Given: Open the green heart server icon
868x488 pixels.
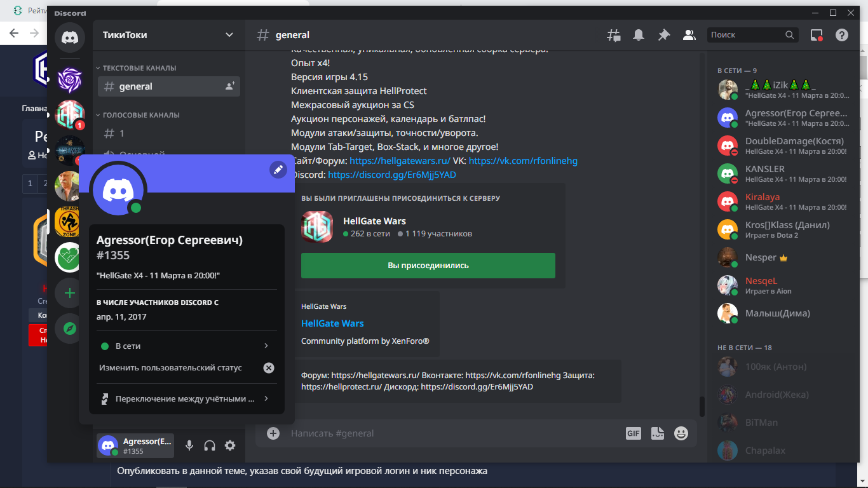Looking at the screenshot, I should pos(67,257).
